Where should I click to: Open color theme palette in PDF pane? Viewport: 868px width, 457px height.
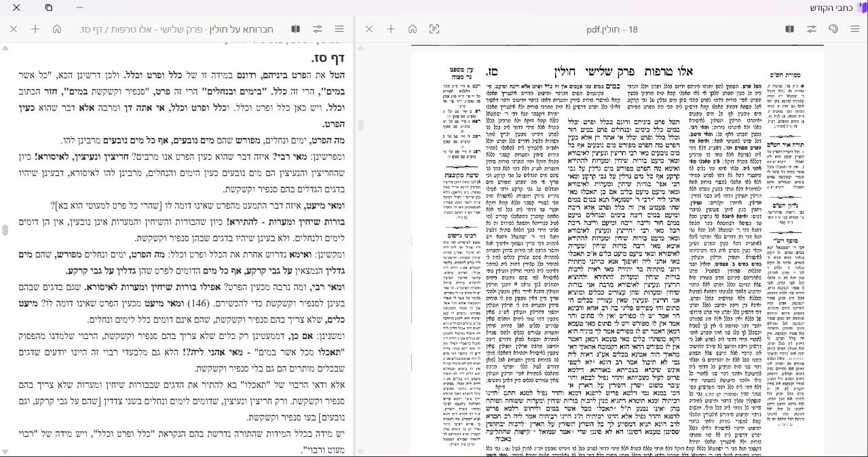[x=833, y=29]
